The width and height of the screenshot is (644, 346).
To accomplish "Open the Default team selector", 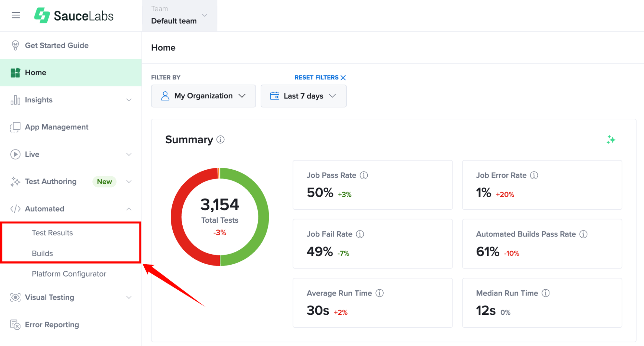I will pos(179,15).
